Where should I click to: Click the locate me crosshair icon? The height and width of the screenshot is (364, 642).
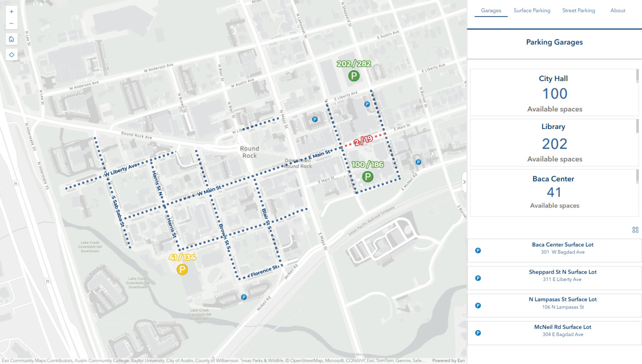tap(11, 54)
